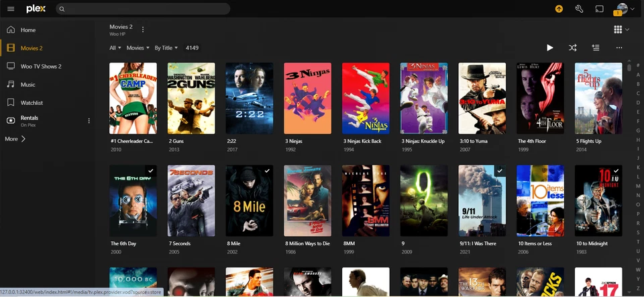
Task: Click the 10,000 BC poster
Action: (133, 282)
